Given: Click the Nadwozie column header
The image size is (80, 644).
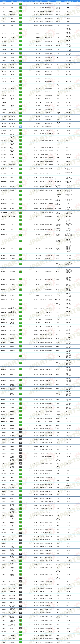Looking at the screenshot, I should [58, 1].
